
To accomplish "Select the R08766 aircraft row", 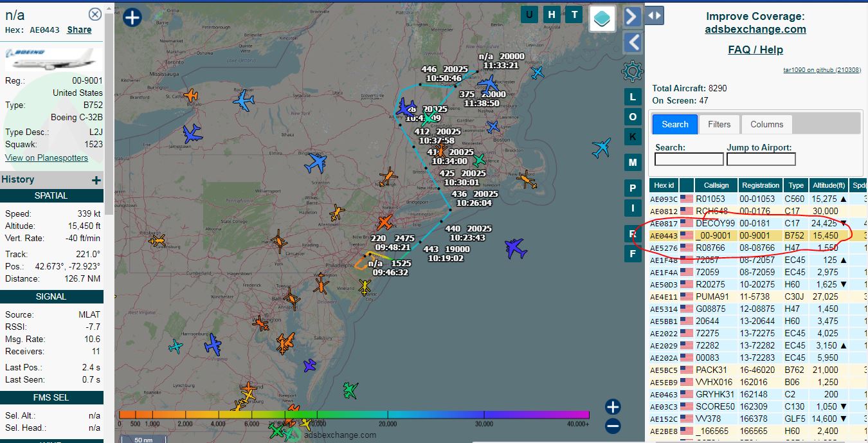I will 758,248.
